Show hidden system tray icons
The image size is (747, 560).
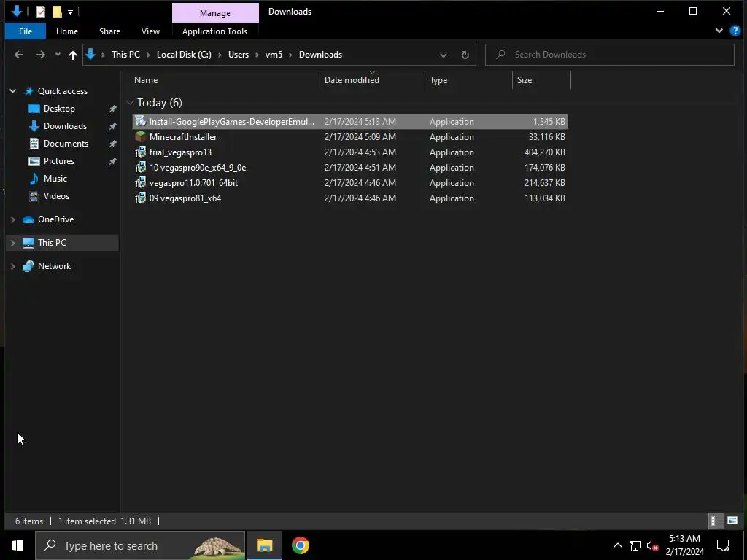(x=617, y=545)
